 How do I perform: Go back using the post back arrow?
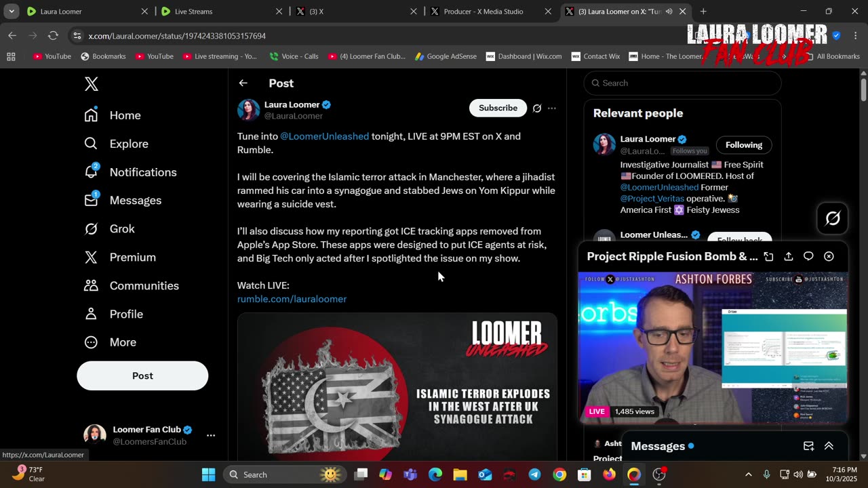[x=243, y=83]
